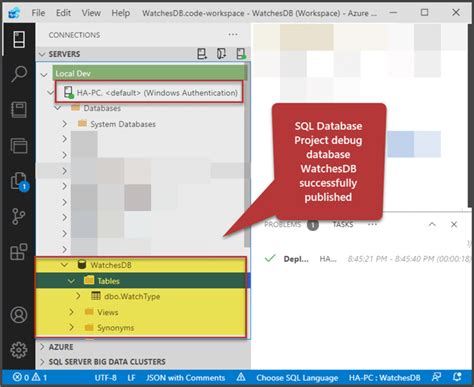The image size is (474, 387).
Task: Collapse the Databases folder
Action: [x=58, y=108]
